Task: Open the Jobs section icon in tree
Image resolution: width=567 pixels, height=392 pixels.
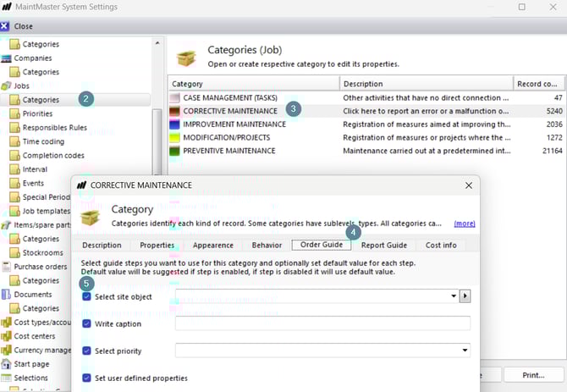Action: (7, 86)
